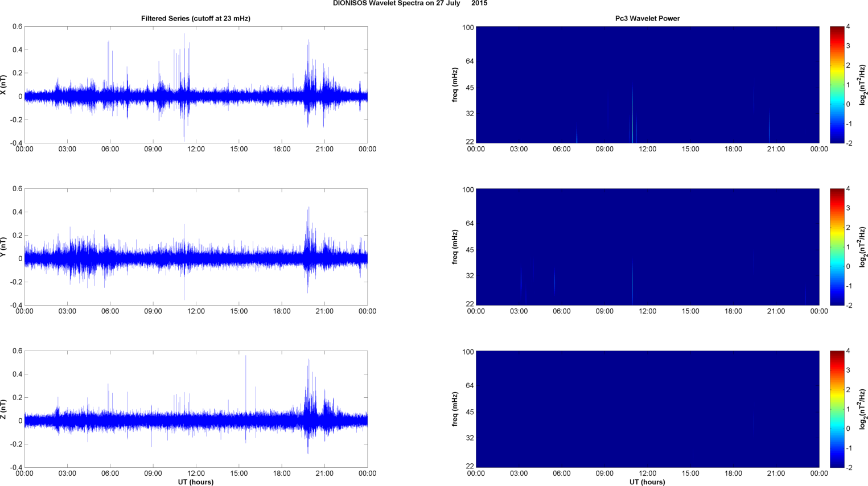Click the 100 frequency tick on the X spectrogram

[x=468, y=28]
